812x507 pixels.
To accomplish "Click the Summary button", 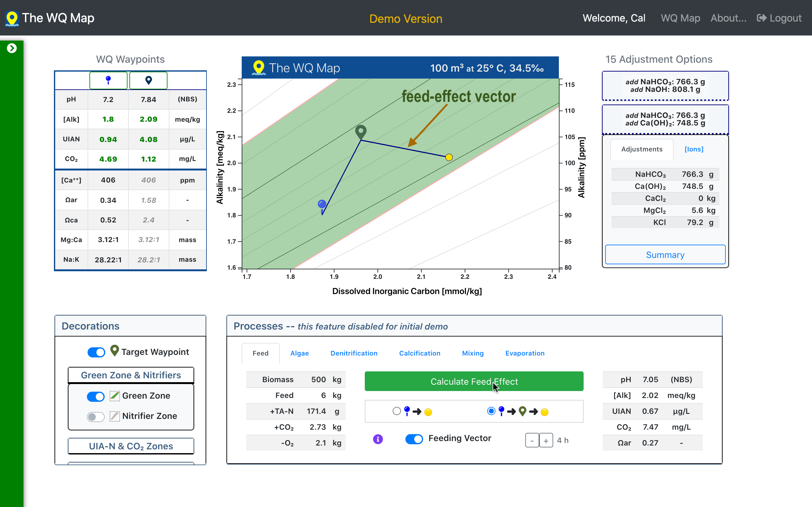I will point(665,255).
